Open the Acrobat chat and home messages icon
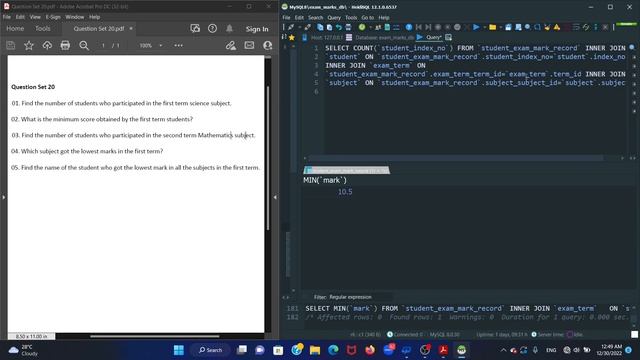The height and width of the screenshot is (360, 640). (x=195, y=29)
